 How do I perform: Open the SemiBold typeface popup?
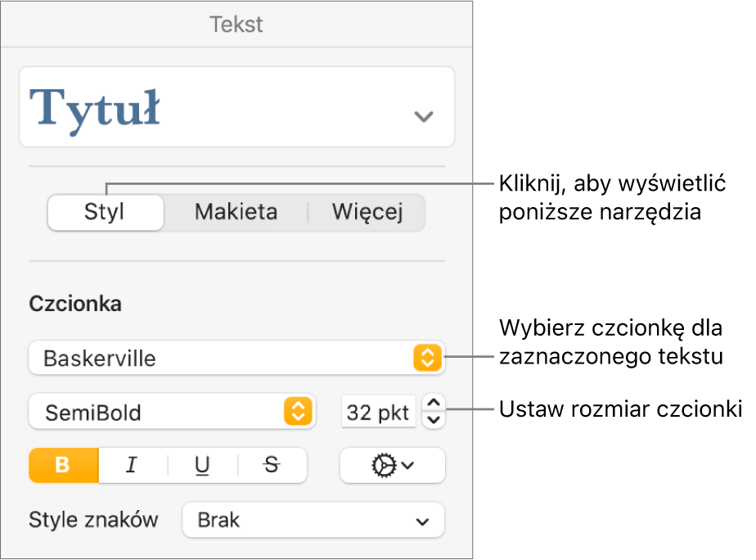[172, 412]
